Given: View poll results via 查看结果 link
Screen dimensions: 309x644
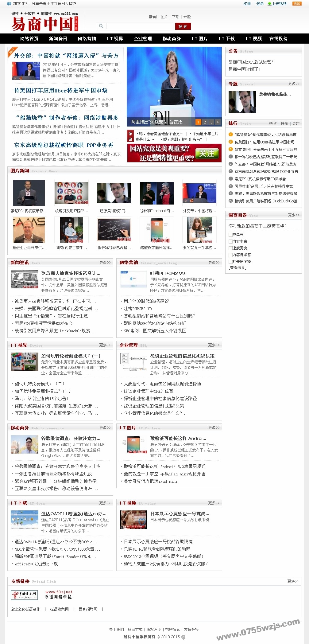Looking at the screenshot, I should tap(238, 268).
